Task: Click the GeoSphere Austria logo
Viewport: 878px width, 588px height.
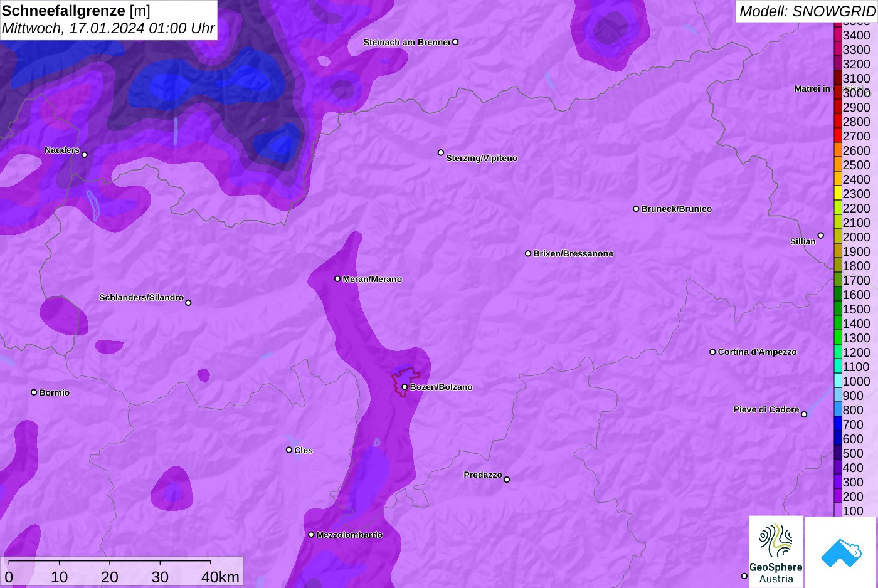Action: point(776,552)
